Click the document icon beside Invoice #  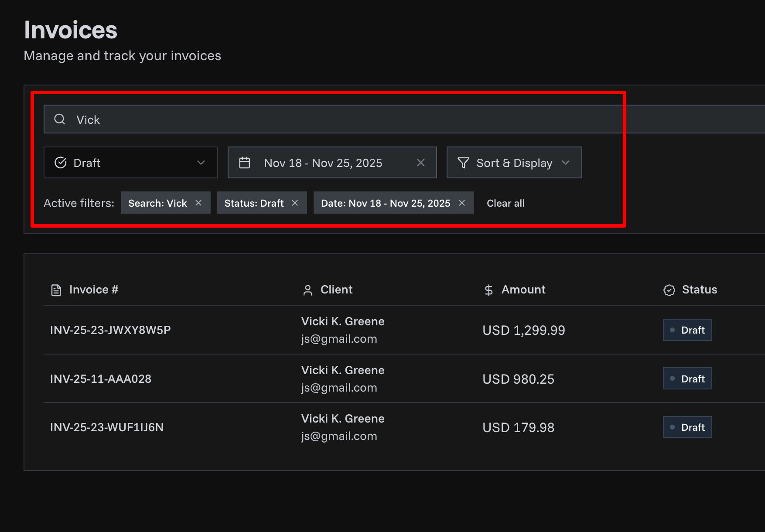tap(56, 289)
